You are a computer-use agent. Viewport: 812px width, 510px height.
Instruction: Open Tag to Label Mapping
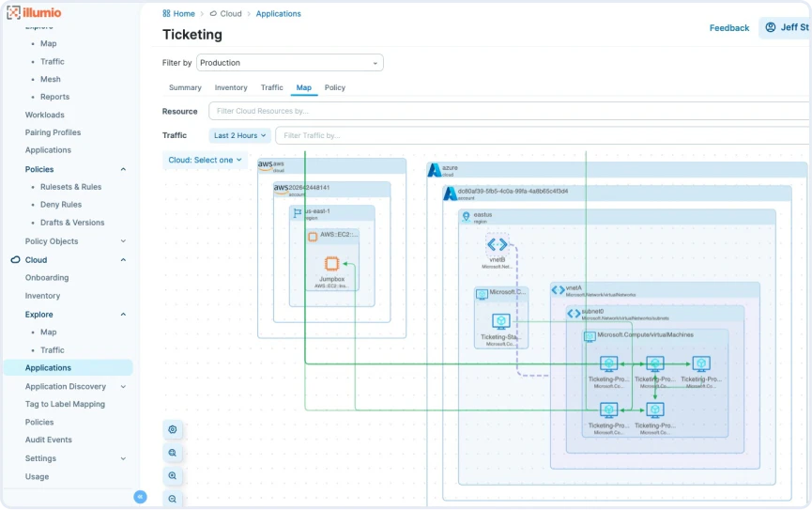click(65, 404)
